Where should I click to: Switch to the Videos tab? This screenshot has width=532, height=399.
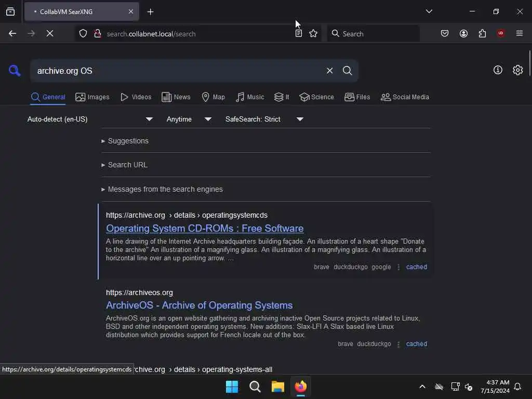136,97
